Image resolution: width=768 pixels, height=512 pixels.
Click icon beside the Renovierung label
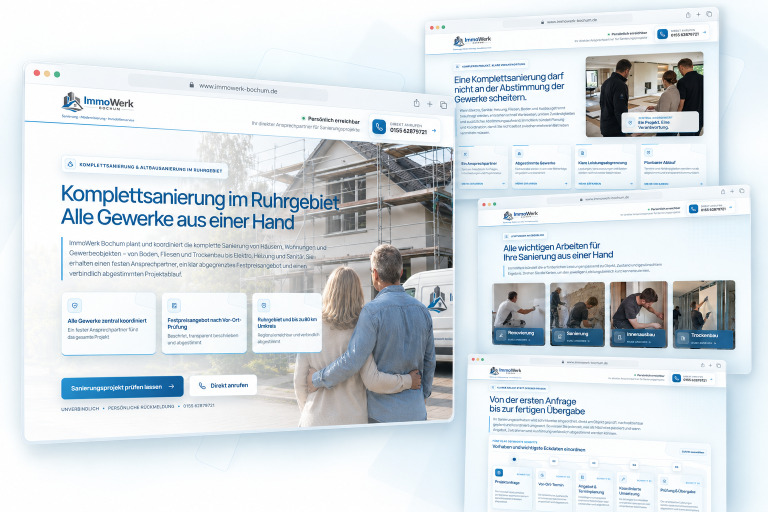pyautogui.click(x=501, y=336)
